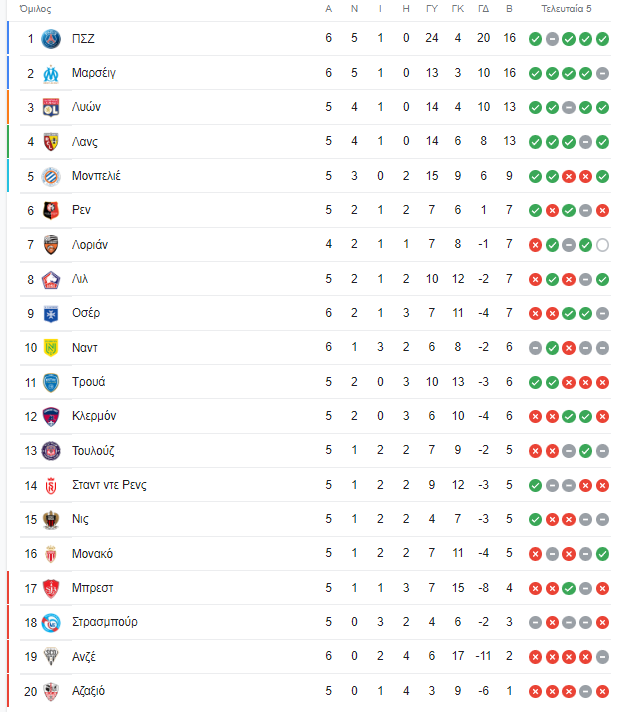Image resolution: width=627 pixels, height=712 pixels.
Task: Click the Όμιλος column header
Action: (35, 9)
